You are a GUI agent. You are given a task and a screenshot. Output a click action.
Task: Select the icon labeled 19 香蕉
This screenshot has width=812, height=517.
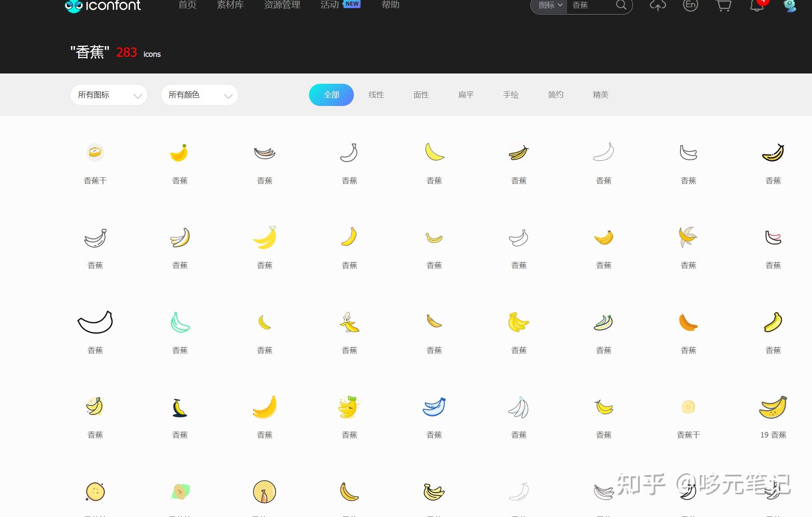pyautogui.click(x=773, y=407)
